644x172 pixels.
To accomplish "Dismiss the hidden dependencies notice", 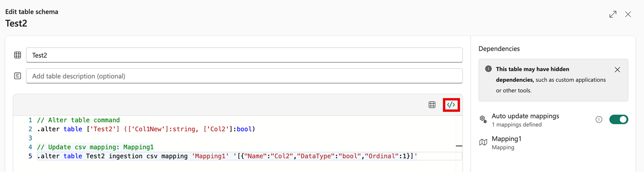I will (617, 70).
